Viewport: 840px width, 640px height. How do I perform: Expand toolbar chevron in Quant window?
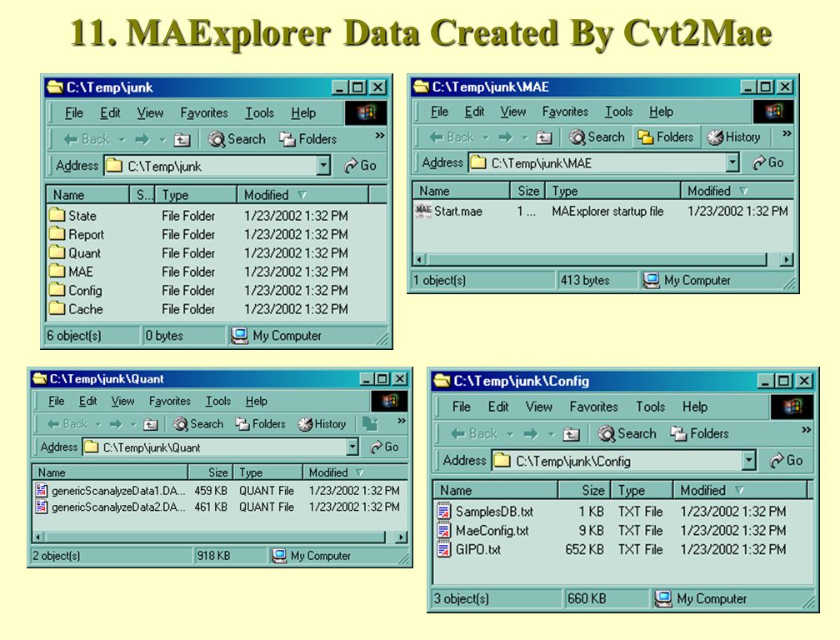click(402, 421)
